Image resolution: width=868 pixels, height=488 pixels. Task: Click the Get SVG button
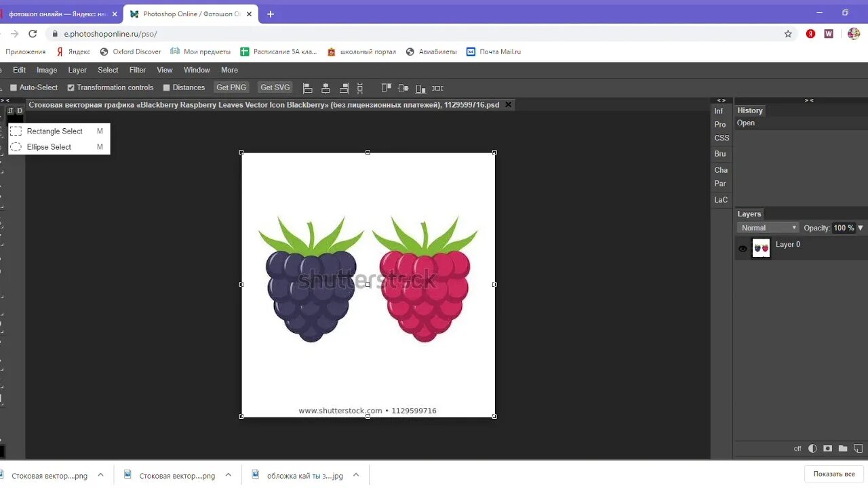[x=275, y=87]
